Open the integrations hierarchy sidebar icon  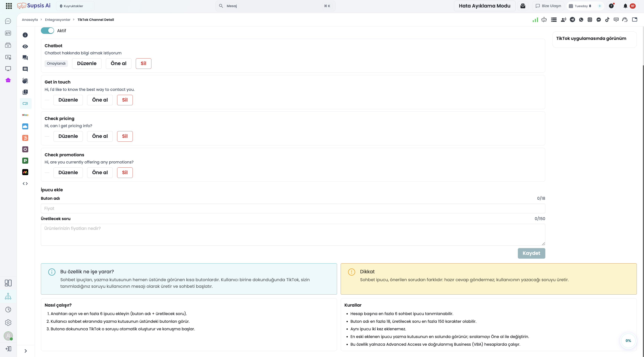pyautogui.click(x=8, y=296)
